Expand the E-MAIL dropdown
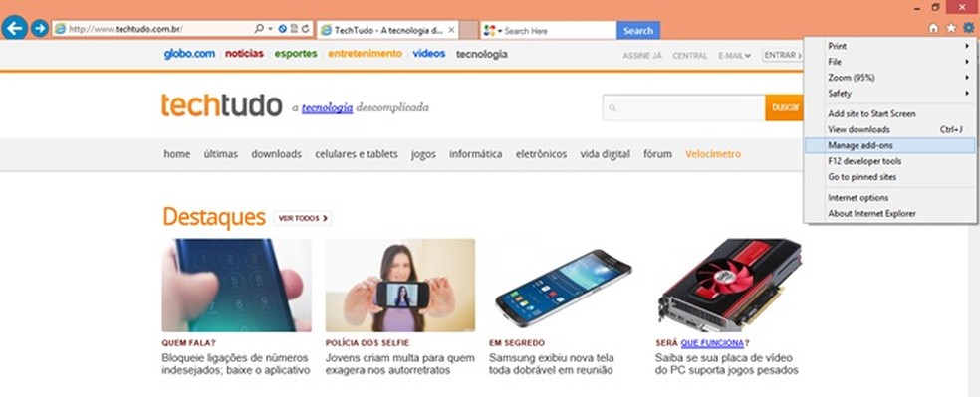This screenshot has width=980, height=397. click(x=734, y=56)
